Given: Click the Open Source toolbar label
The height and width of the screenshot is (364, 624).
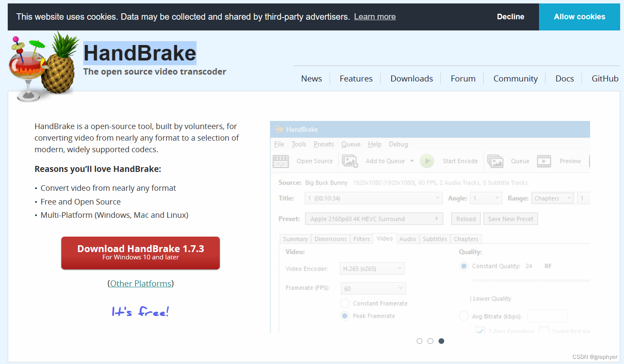Looking at the screenshot, I should [315, 161].
